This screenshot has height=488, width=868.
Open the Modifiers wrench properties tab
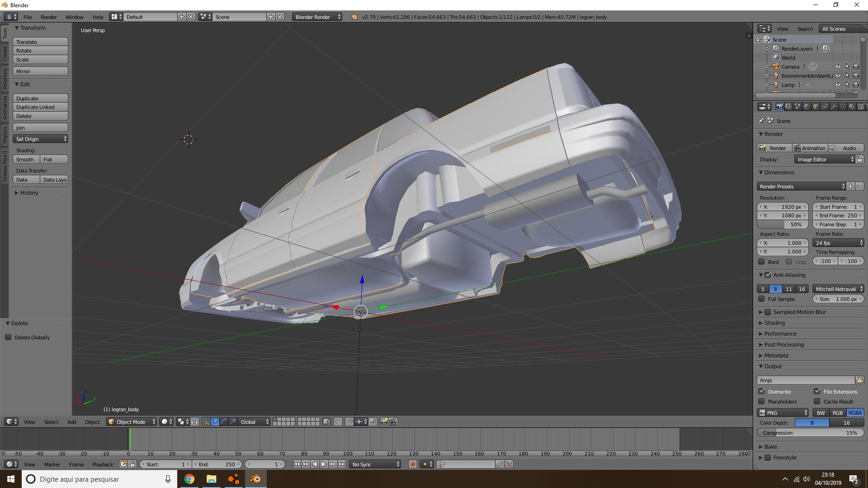834,107
